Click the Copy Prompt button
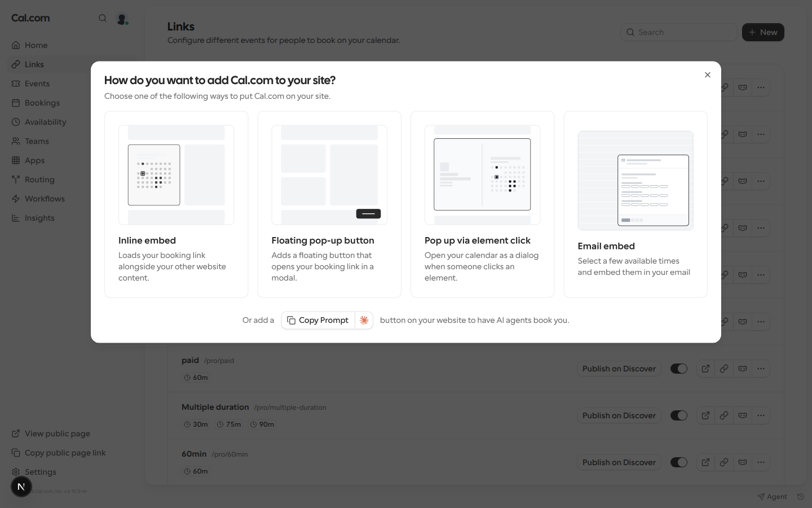 point(318,320)
